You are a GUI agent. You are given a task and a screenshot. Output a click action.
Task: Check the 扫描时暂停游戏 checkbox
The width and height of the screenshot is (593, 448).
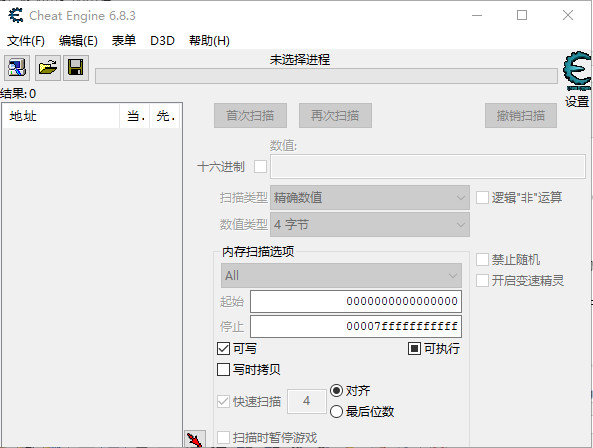[224, 437]
